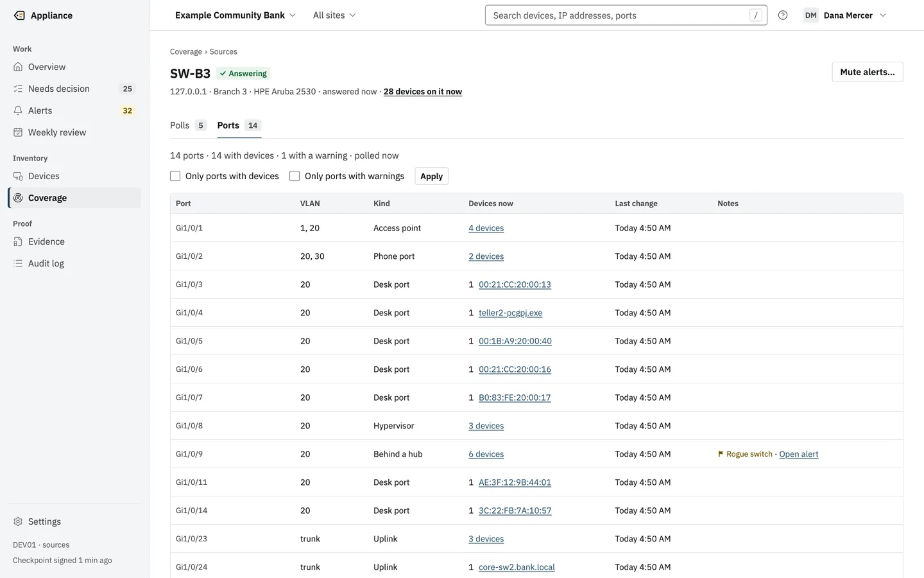Click the DM user avatar

[811, 15]
